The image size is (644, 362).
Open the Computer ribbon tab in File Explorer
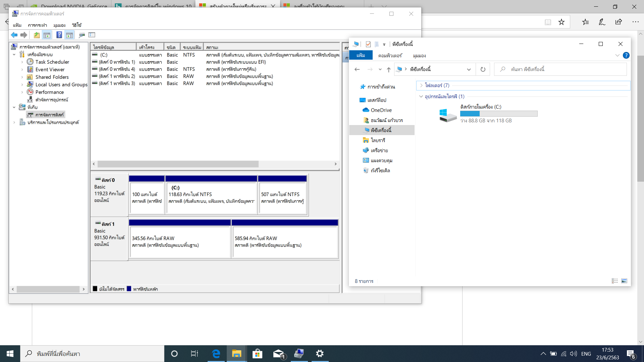[390, 56]
